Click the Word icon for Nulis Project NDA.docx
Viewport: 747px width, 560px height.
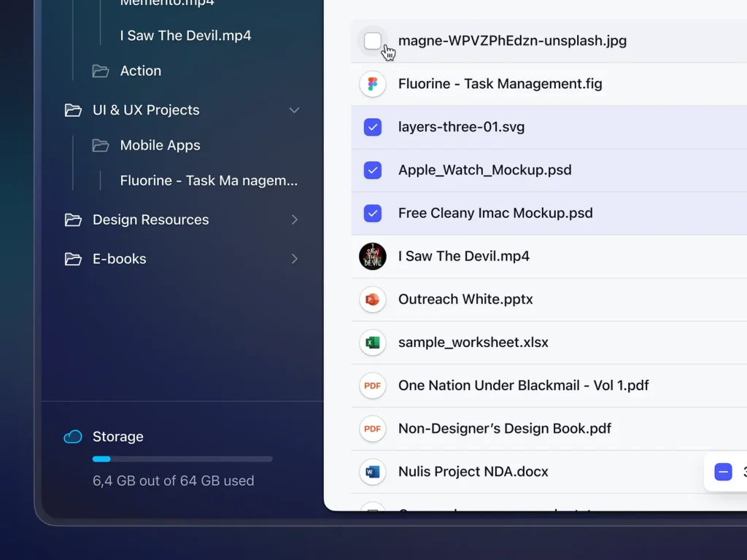[x=373, y=472]
